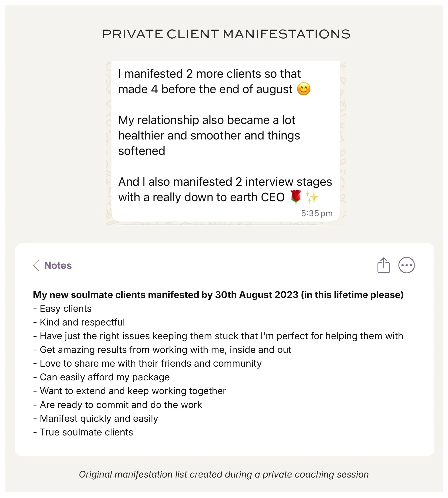
Task: Click the italic caption about original manifestation list
Action: 224,474
